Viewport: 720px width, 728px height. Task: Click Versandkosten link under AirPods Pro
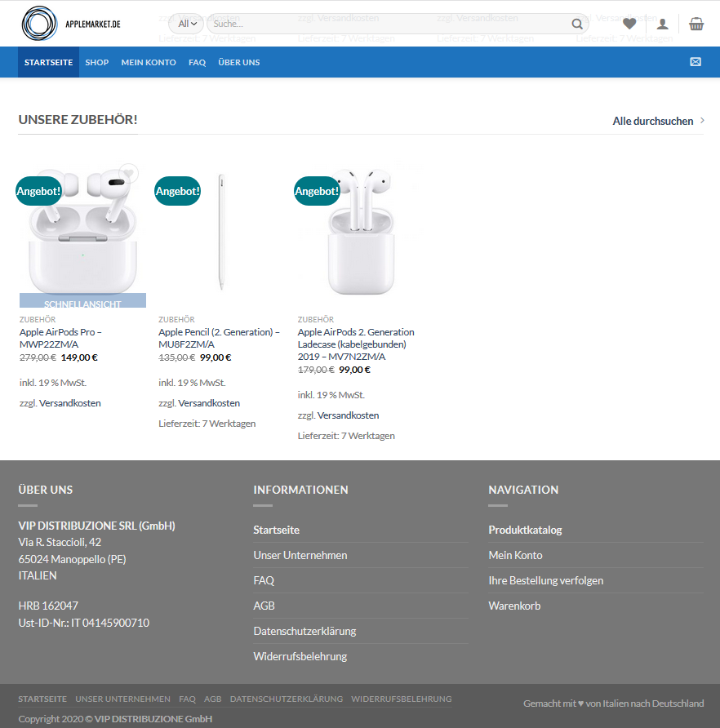pyautogui.click(x=69, y=403)
